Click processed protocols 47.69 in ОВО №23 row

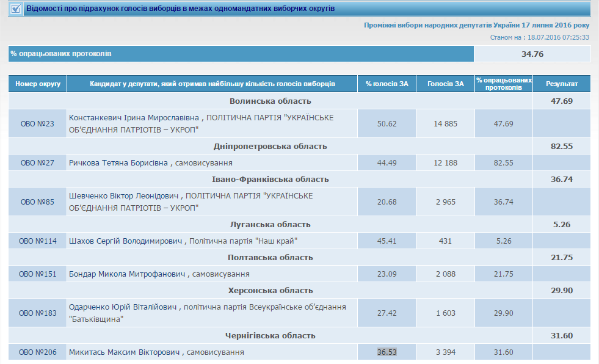(x=504, y=124)
